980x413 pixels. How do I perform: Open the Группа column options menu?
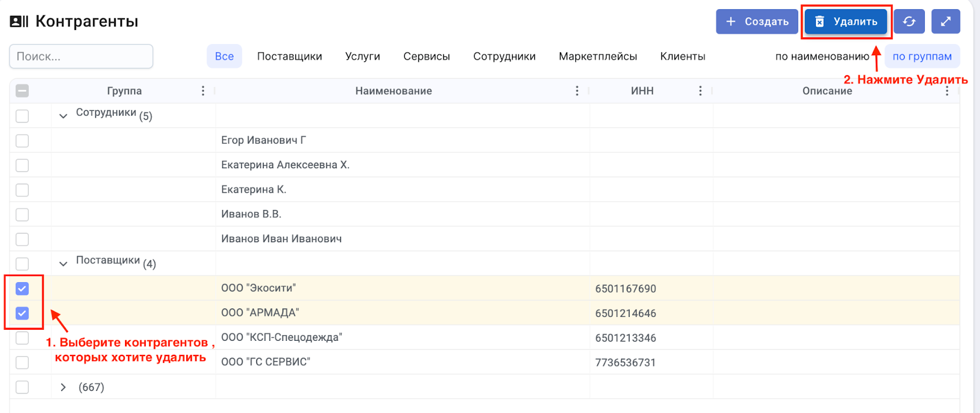click(203, 91)
